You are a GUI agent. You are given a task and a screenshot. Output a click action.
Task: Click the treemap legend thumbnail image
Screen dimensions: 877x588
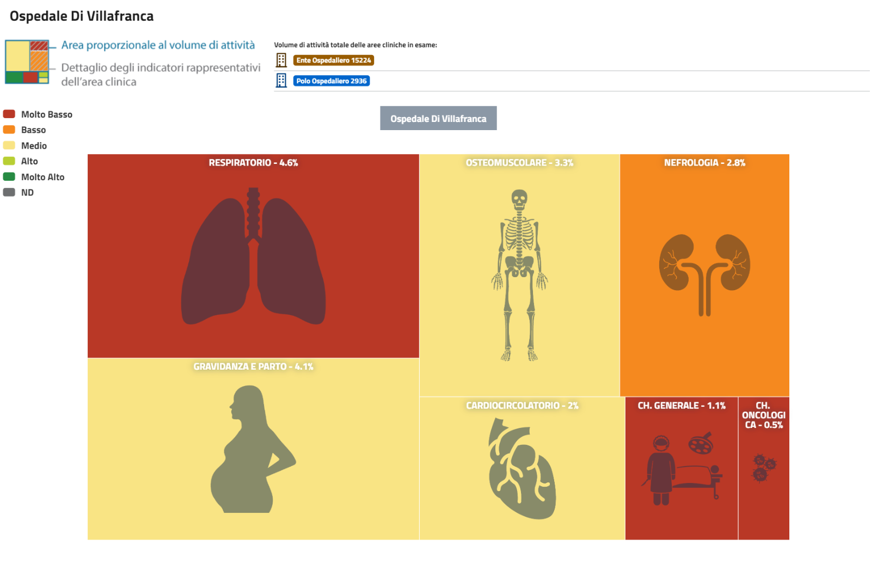[x=27, y=62]
